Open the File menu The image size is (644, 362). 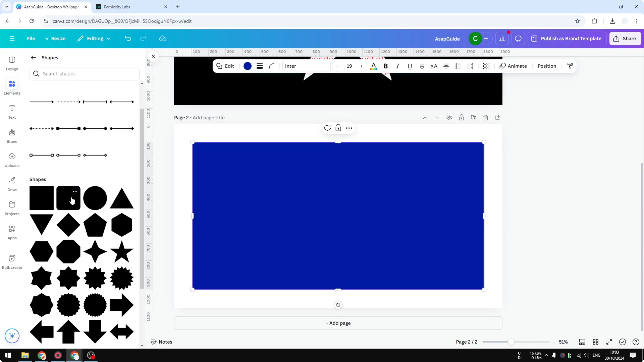(x=31, y=38)
